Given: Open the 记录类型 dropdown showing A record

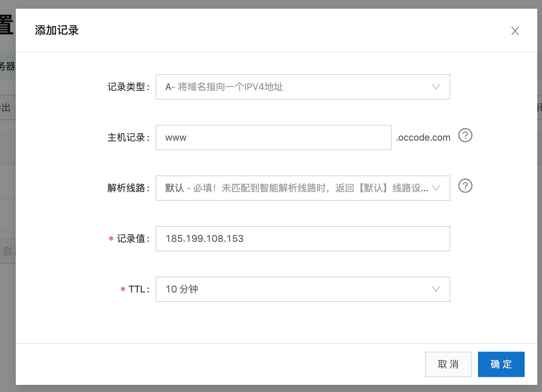Looking at the screenshot, I should tap(303, 87).
